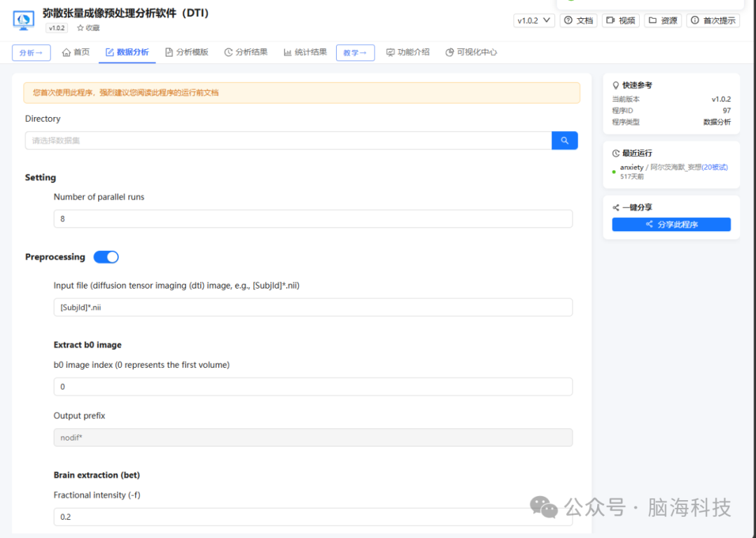Screen dimensions: 756x538
Task: Open the 资源 resources button
Action: tap(663, 20)
